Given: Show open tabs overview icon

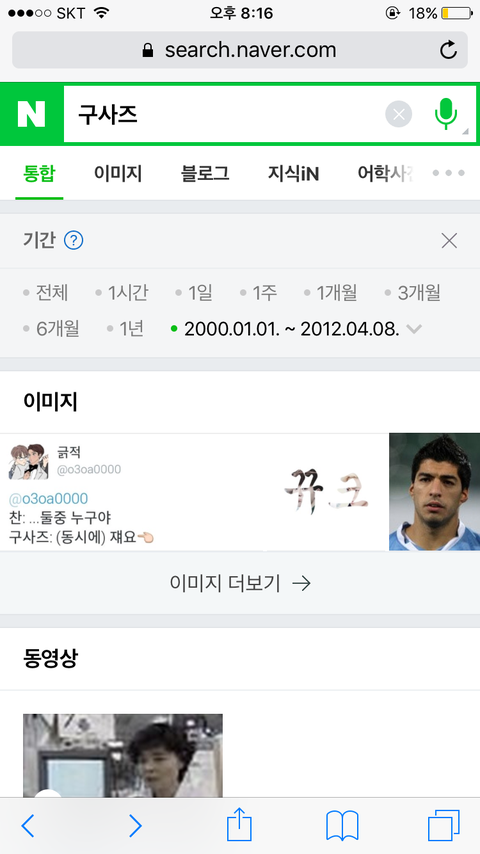Looking at the screenshot, I should (x=444, y=826).
